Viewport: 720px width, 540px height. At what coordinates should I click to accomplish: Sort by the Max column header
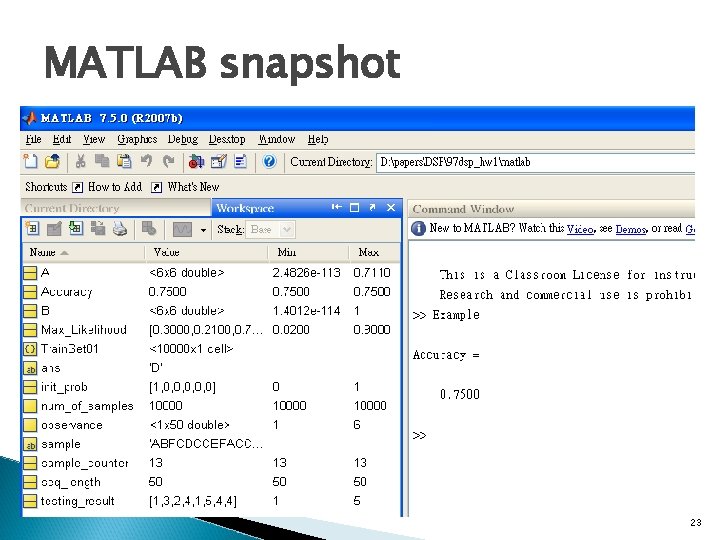375,252
